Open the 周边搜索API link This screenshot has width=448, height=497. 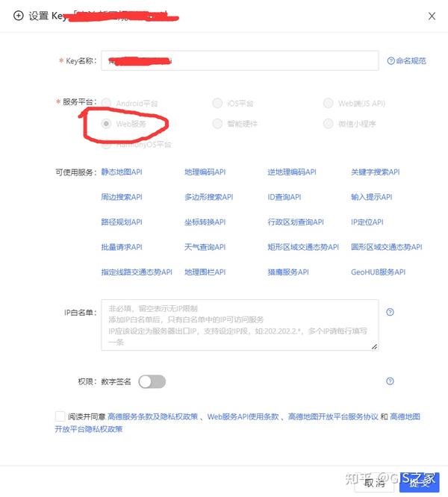click(122, 197)
